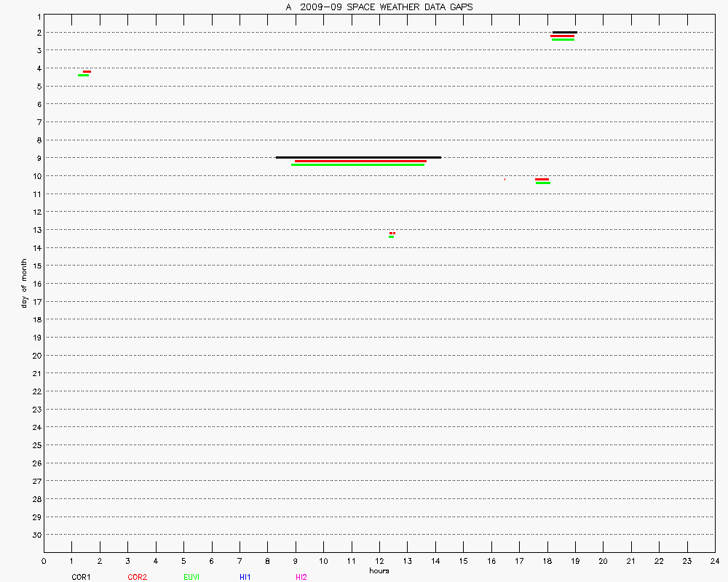728x582 pixels.
Task: Click the short red bar on day 4
Action: (x=87, y=71)
